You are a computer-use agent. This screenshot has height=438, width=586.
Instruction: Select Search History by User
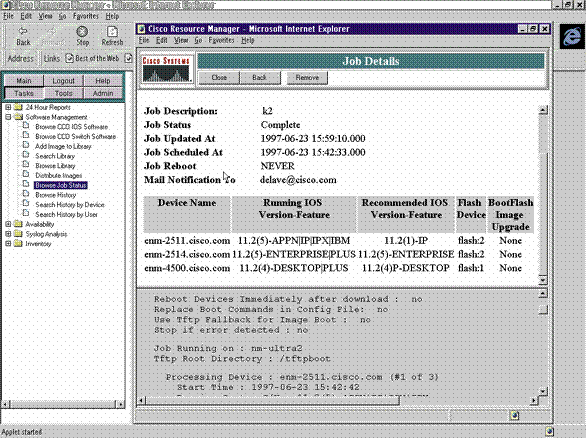pos(66,214)
